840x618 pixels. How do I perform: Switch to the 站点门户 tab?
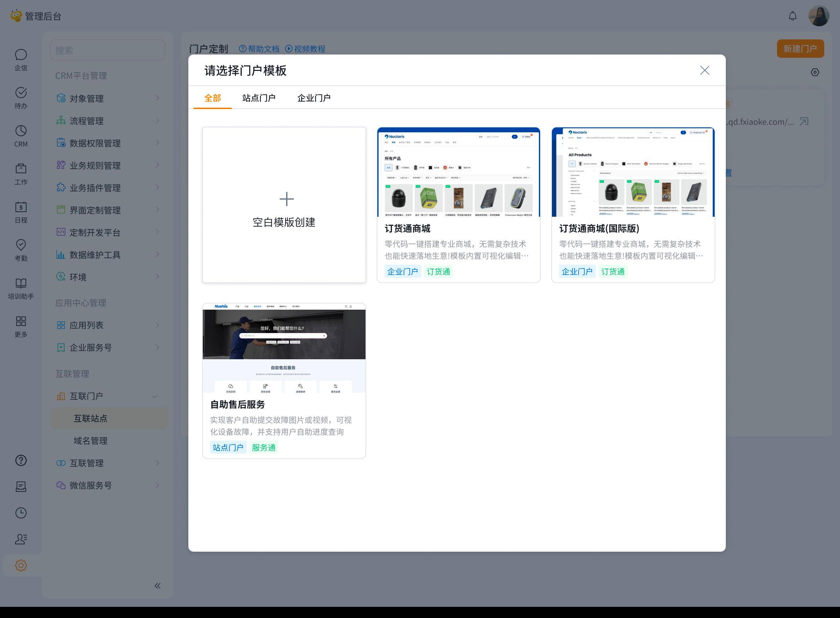[259, 98]
